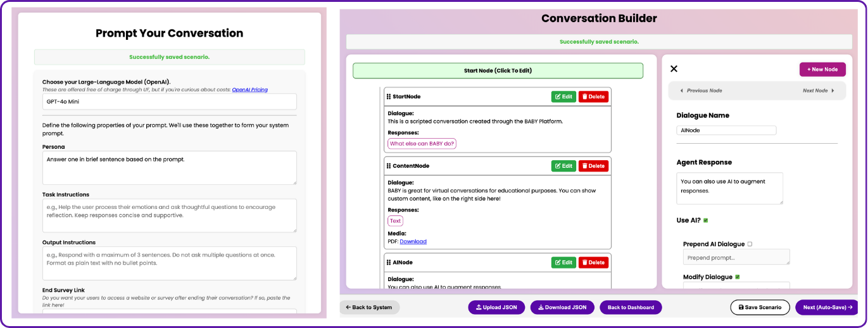
Task: Select the 'What else can BABY do?' response
Action: 422,144
